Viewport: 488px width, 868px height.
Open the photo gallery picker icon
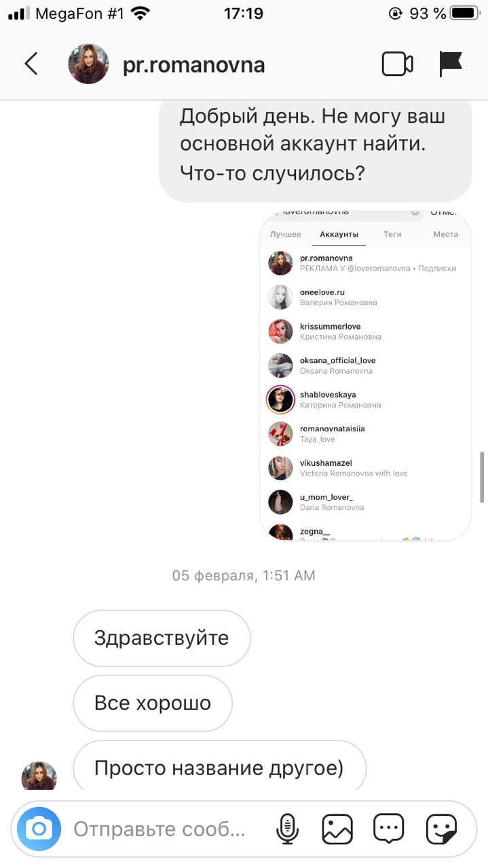click(x=337, y=829)
